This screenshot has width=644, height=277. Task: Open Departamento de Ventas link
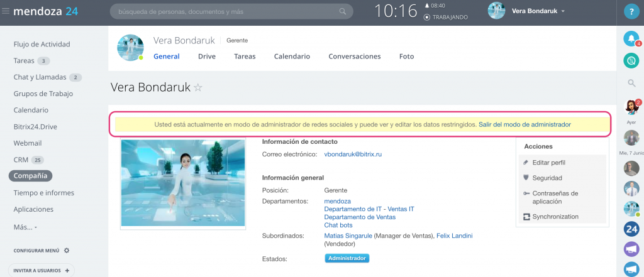tap(360, 217)
